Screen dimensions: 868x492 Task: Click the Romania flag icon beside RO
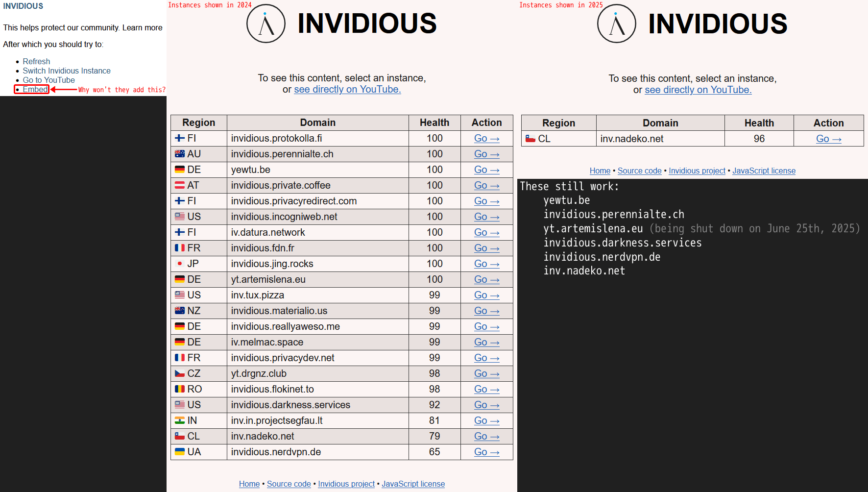[180, 389]
